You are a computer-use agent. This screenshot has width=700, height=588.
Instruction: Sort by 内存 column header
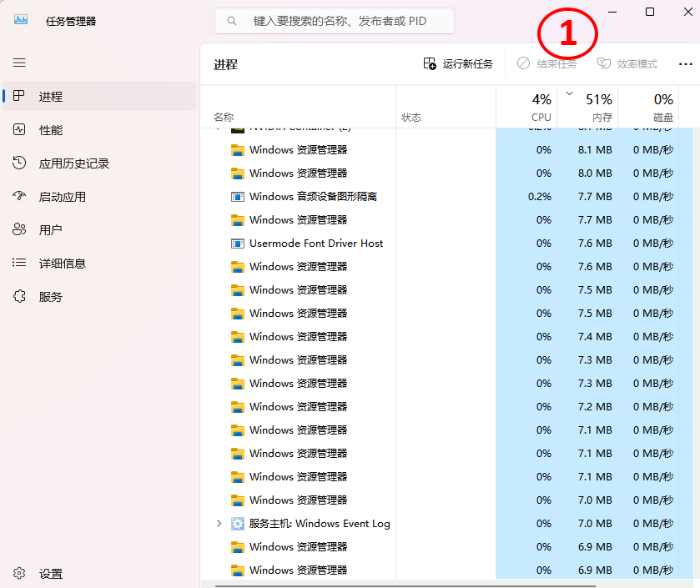click(587, 107)
